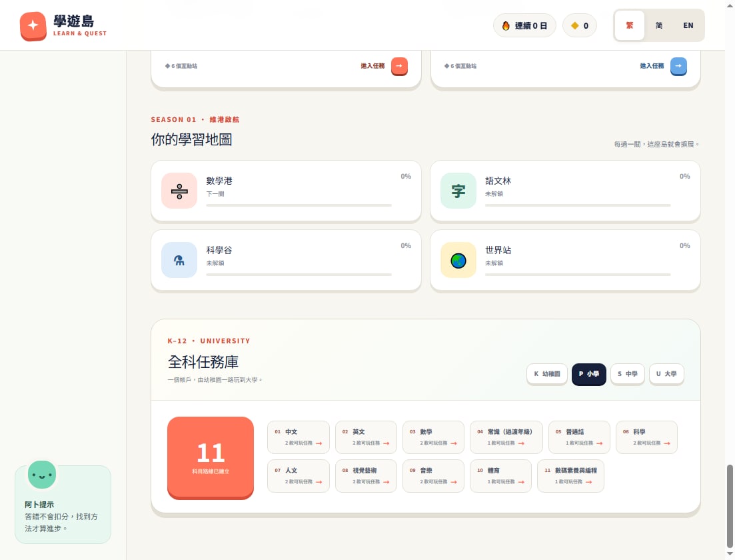This screenshot has width=735, height=560.
Task: Click the 世界站 progress bar
Action: point(578,275)
